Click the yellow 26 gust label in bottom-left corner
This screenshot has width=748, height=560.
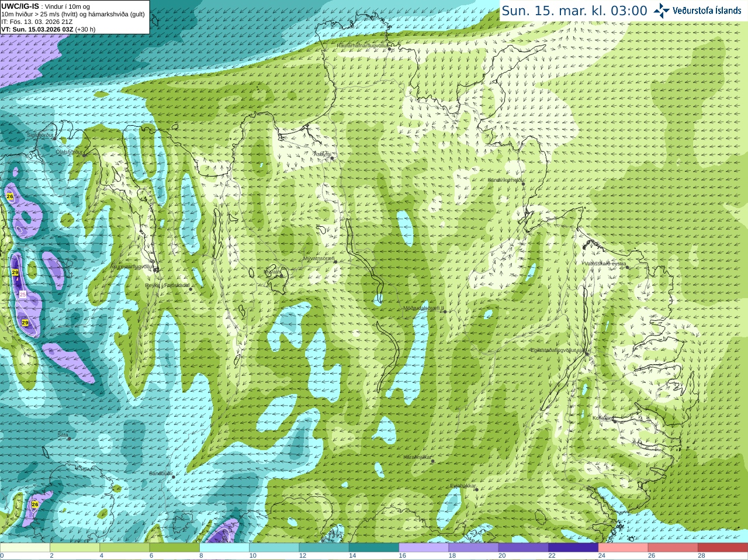35,504
